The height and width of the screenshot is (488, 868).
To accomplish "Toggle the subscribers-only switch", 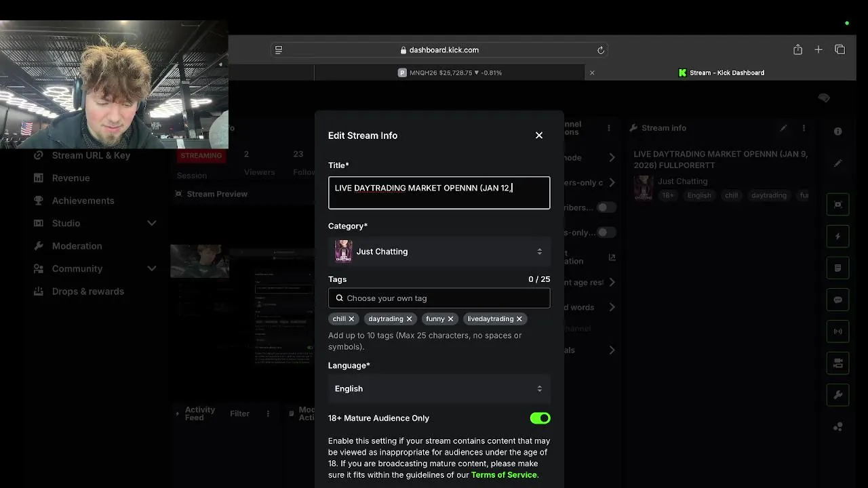I will coord(606,207).
